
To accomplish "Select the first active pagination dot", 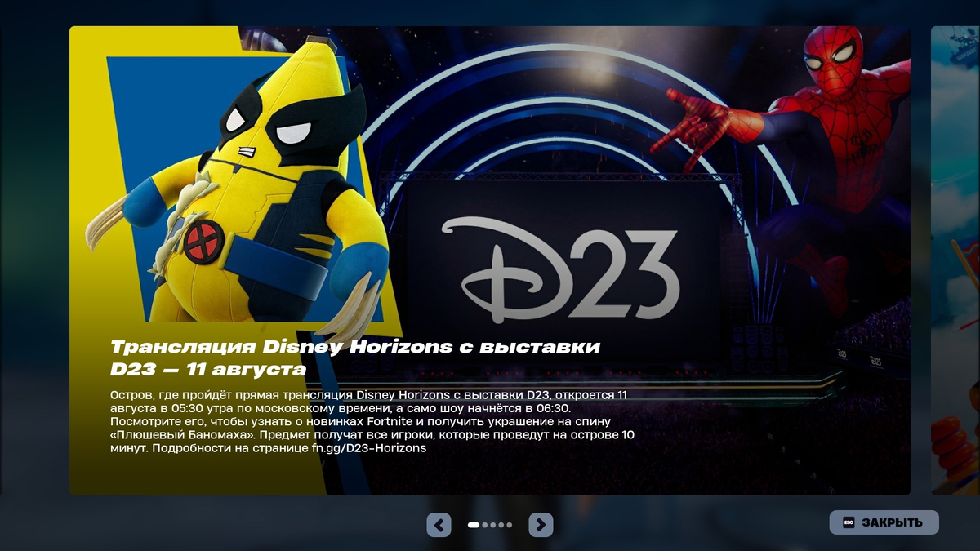I will coord(474,525).
